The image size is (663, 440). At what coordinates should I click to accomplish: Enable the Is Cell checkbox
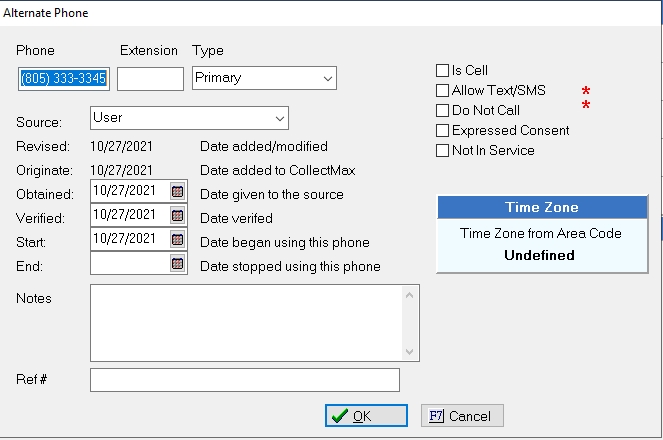tap(442, 71)
